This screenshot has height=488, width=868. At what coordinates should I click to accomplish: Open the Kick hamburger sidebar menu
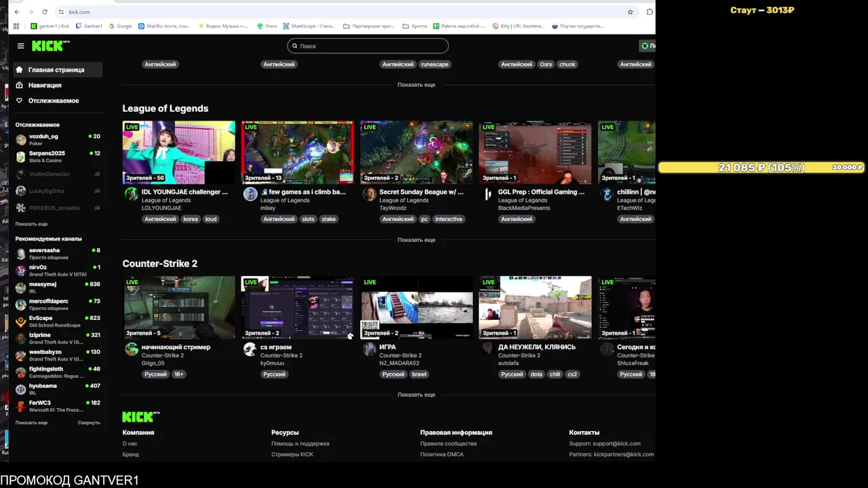(20, 46)
